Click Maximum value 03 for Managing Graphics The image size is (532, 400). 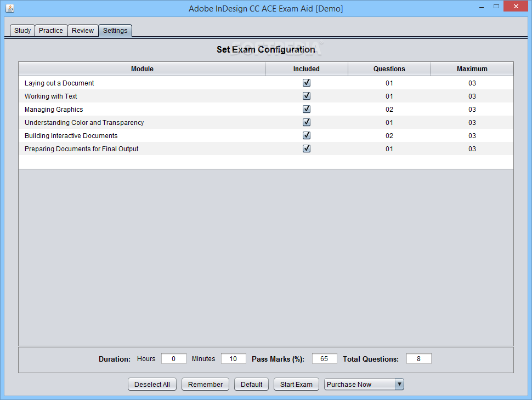[x=472, y=110]
